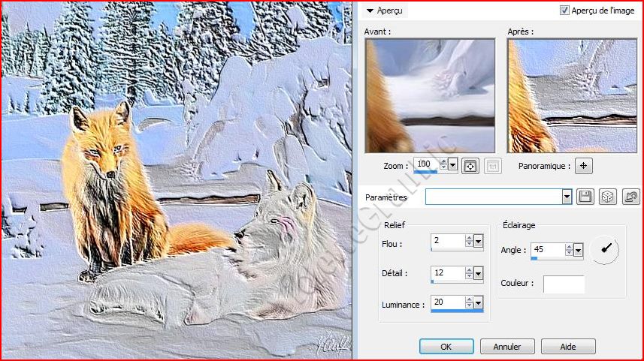The width and height of the screenshot is (644, 361).
Task: Click inside the Détail value field
Action: pos(447,272)
